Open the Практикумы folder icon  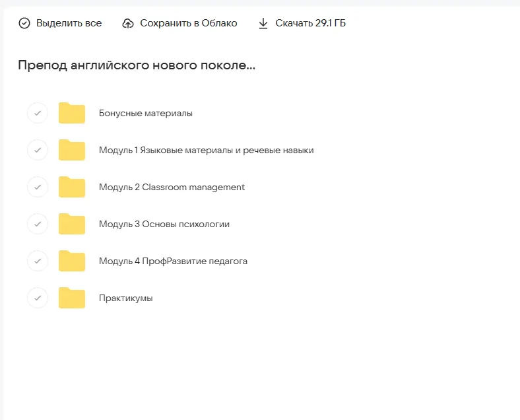[72, 298]
